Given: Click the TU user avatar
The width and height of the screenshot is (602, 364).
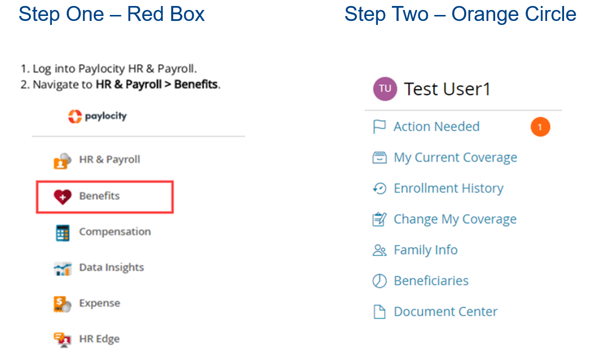Looking at the screenshot, I should coord(385,89).
